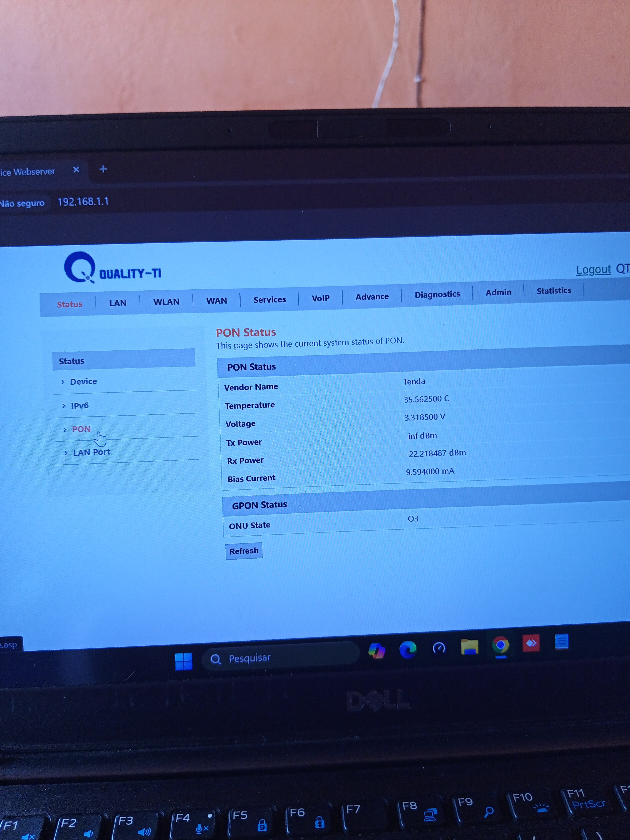Close the Webserver browser tab
This screenshot has width=630, height=840.
pyautogui.click(x=76, y=169)
